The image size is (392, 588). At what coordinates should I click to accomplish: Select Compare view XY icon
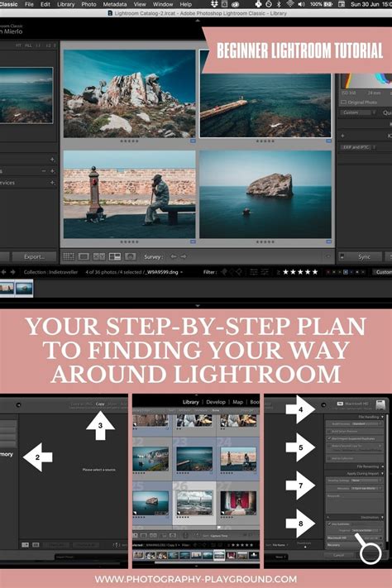pos(99,256)
